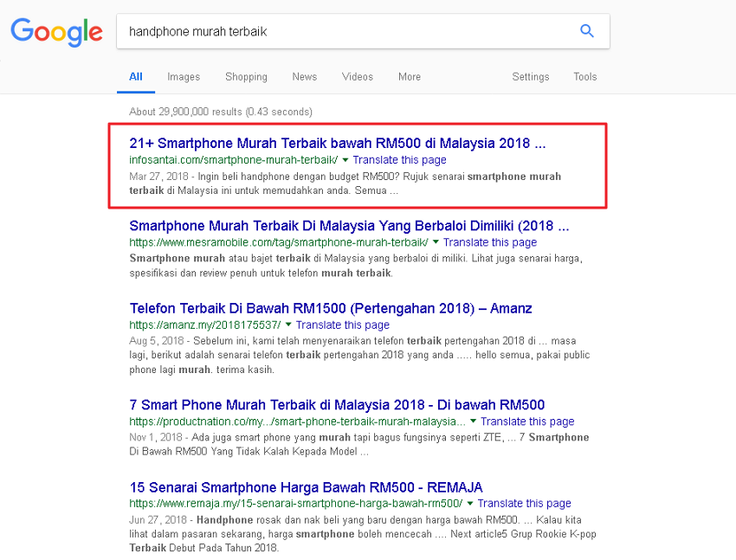Click the snippet beginning 'Smartphone murah atau bajet terbaik'
Viewport: 736px width, 560px height.
pyautogui.click(x=356, y=266)
